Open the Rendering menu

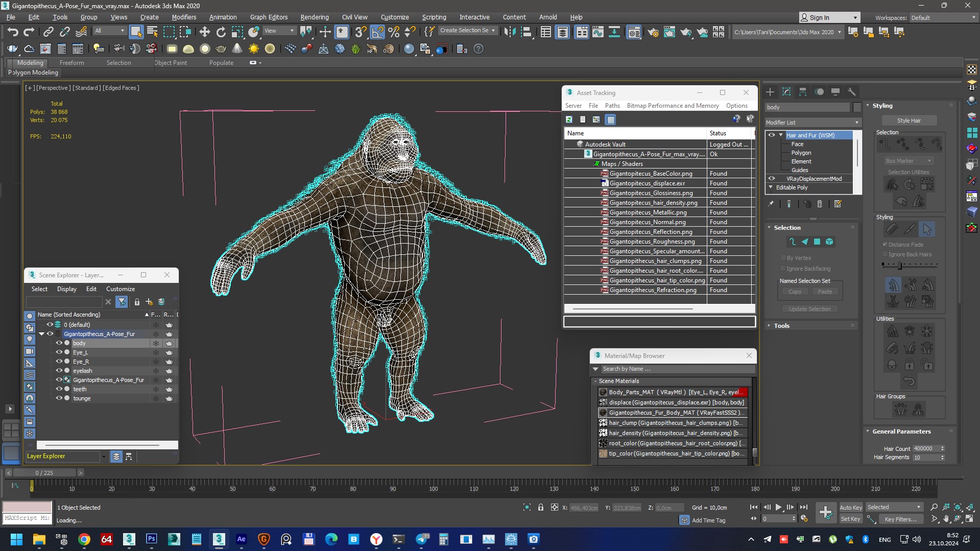point(314,17)
